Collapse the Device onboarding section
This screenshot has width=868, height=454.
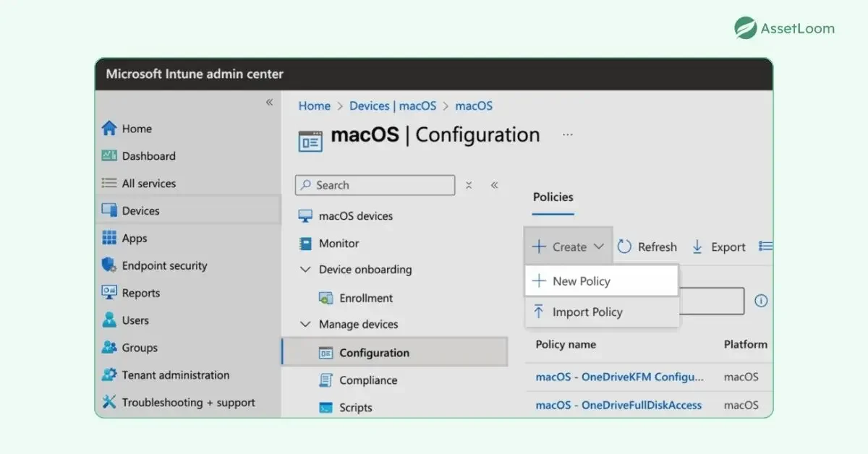(x=305, y=270)
